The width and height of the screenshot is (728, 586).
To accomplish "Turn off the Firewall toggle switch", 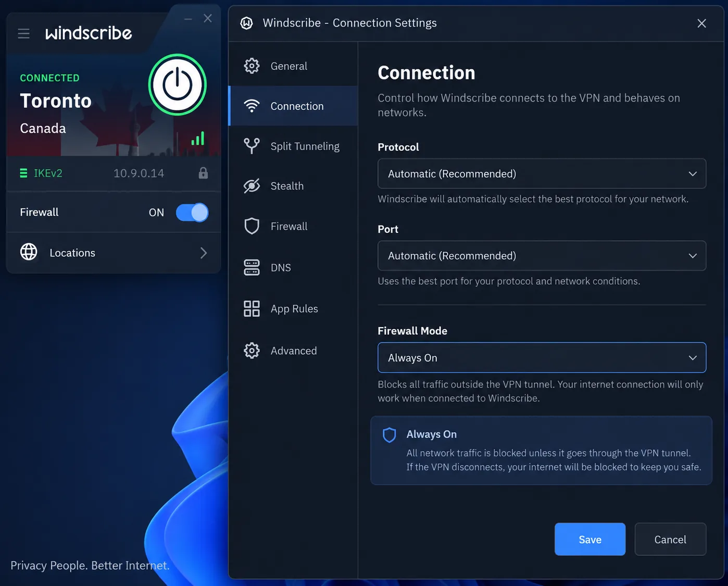I will click(x=192, y=213).
